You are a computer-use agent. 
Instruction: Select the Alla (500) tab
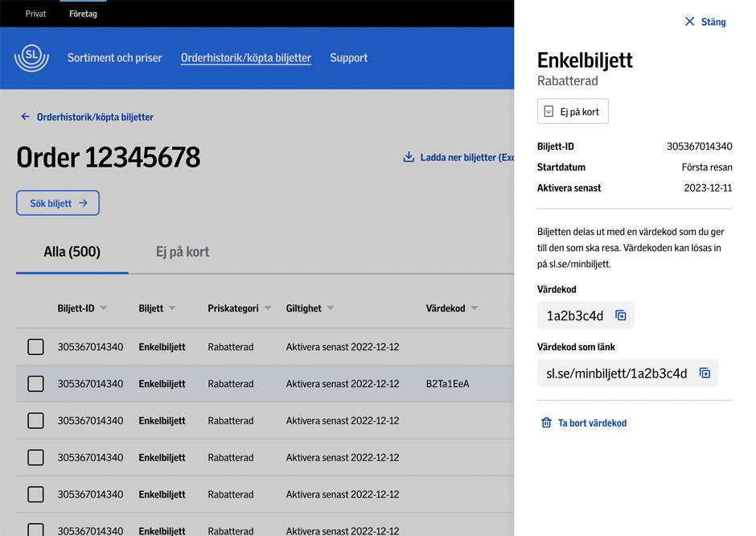click(x=72, y=252)
